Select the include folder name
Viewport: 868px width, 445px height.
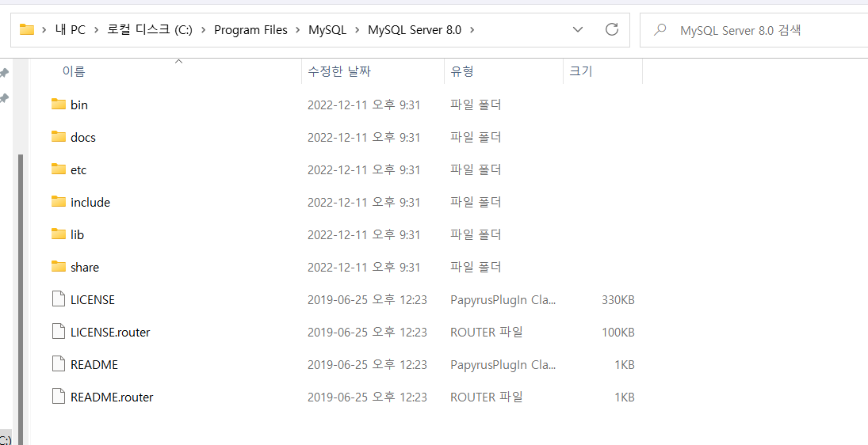(90, 203)
